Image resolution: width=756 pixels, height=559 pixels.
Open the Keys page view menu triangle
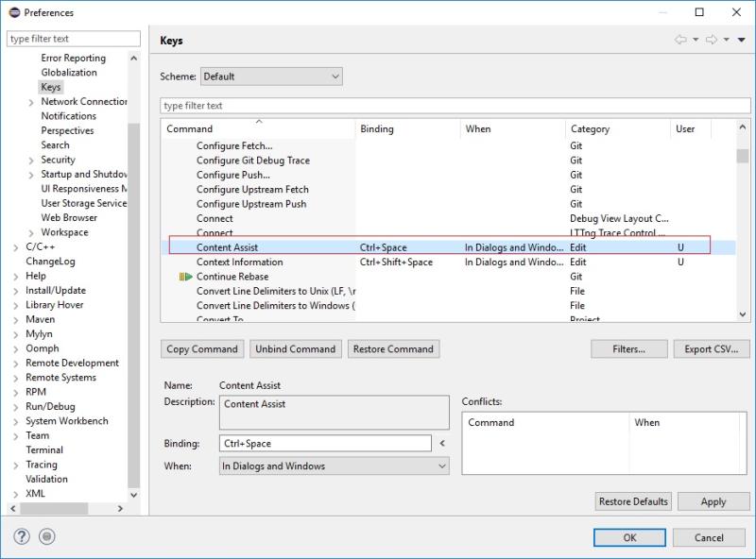(742, 40)
